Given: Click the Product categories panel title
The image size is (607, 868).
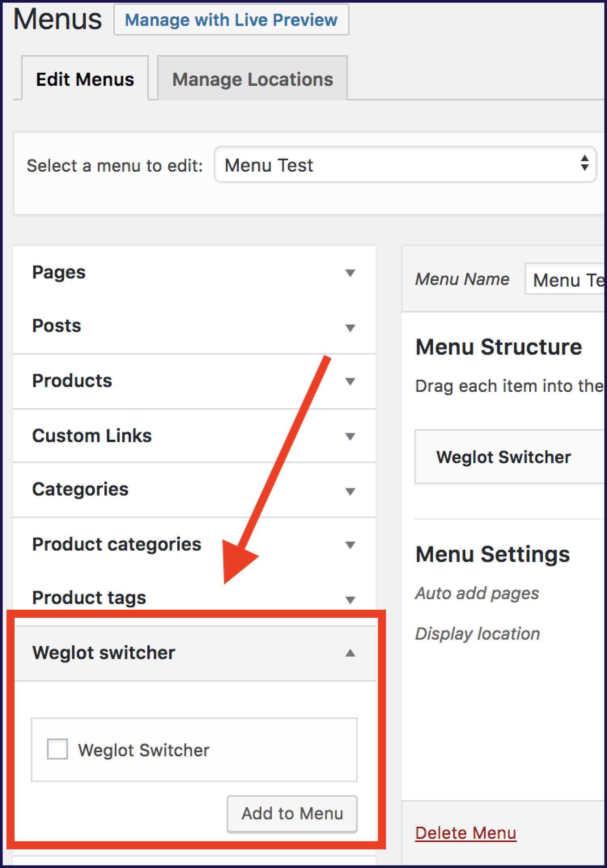Looking at the screenshot, I should tap(117, 545).
